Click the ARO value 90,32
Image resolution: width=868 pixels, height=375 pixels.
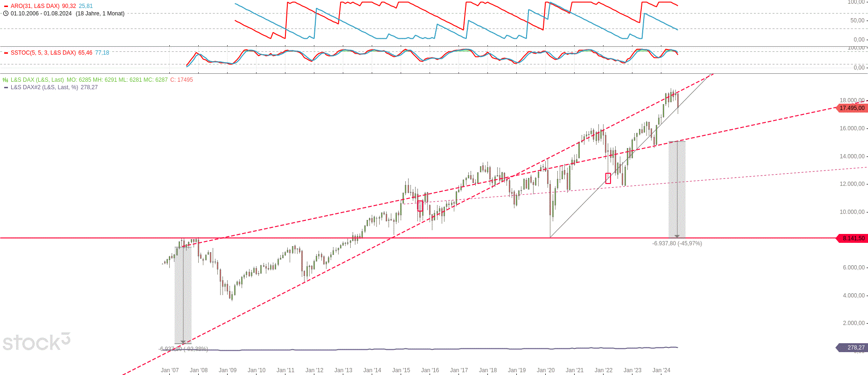(69, 6)
